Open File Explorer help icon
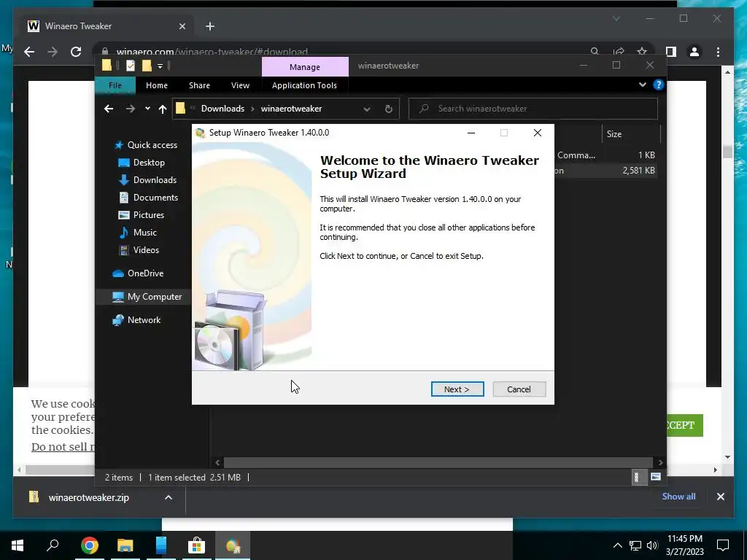This screenshot has width=747, height=560. (x=659, y=85)
